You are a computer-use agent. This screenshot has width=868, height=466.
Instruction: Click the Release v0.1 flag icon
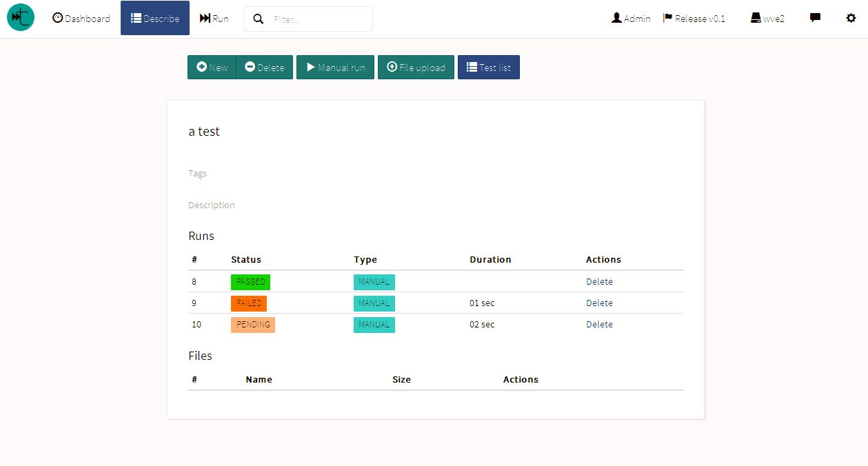point(667,18)
